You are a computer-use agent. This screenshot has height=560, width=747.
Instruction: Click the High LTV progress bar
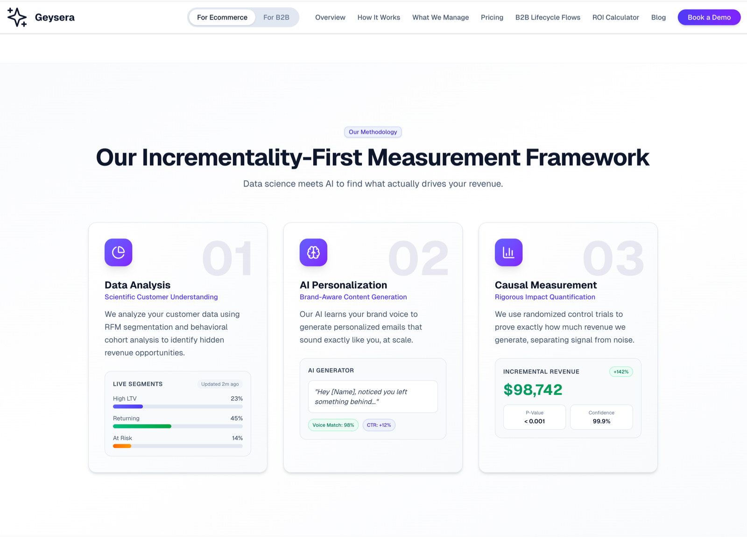177,406
